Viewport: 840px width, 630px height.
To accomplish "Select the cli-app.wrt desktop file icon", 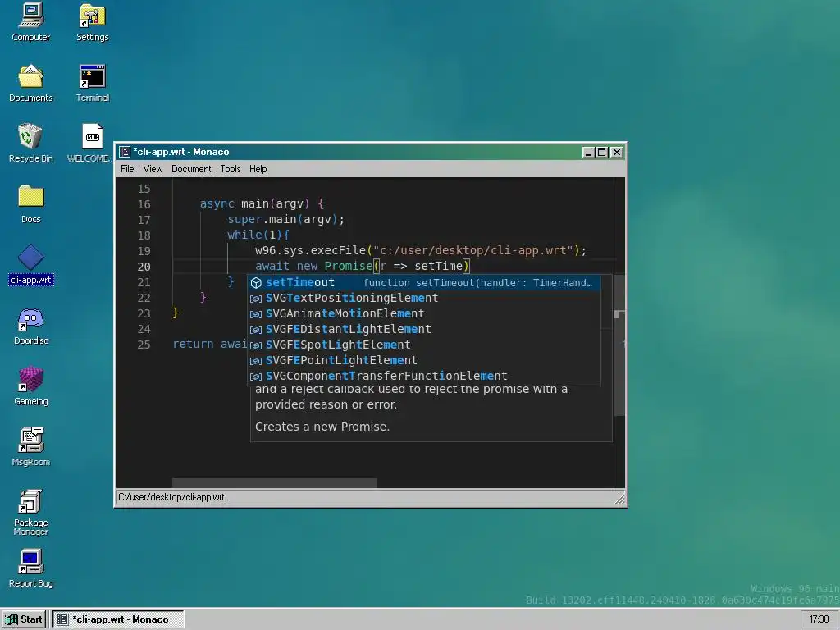I will (x=30, y=265).
